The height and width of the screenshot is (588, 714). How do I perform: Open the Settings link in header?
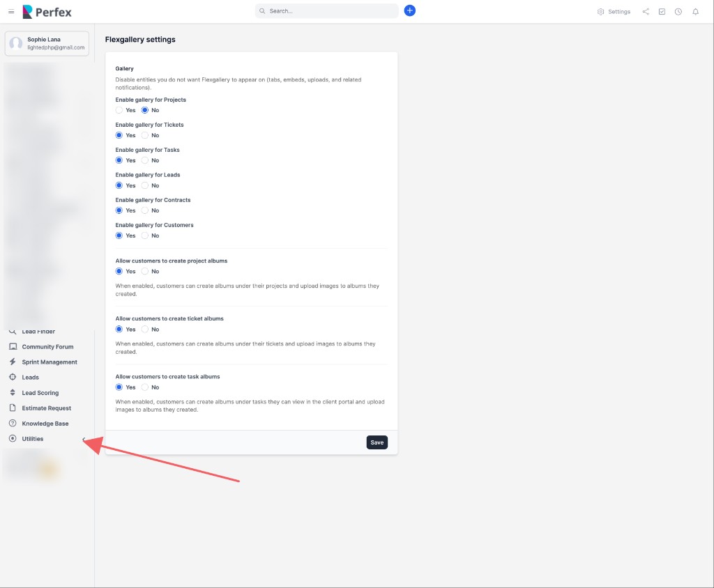click(x=614, y=12)
